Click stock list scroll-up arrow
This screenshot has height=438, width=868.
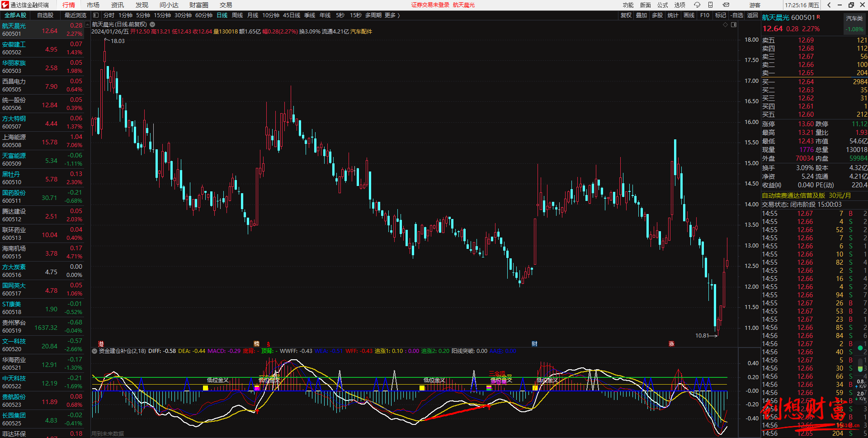pyautogui.click(x=87, y=24)
